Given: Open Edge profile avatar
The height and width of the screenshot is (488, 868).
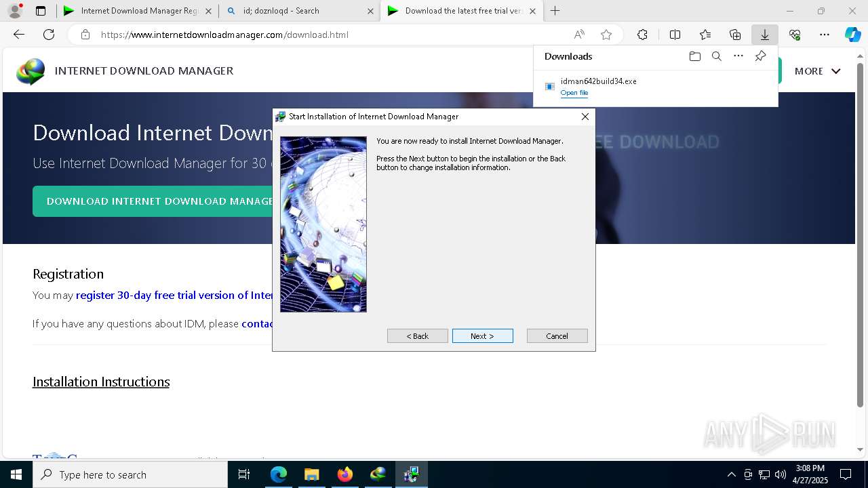Looking at the screenshot, I should pos(15,11).
